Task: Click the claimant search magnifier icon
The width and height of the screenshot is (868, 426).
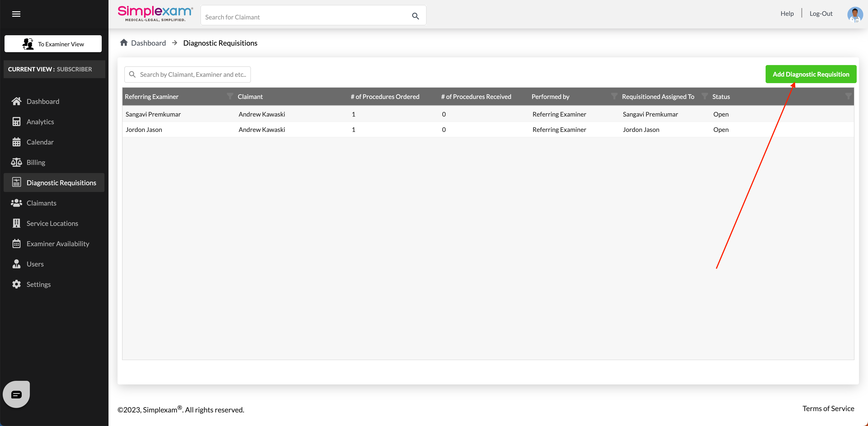Action: [x=415, y=16]
